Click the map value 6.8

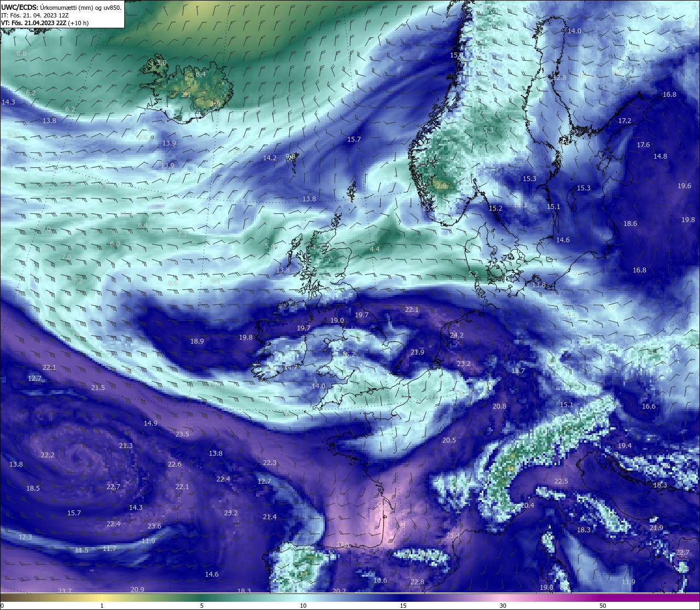click(21, 54)
